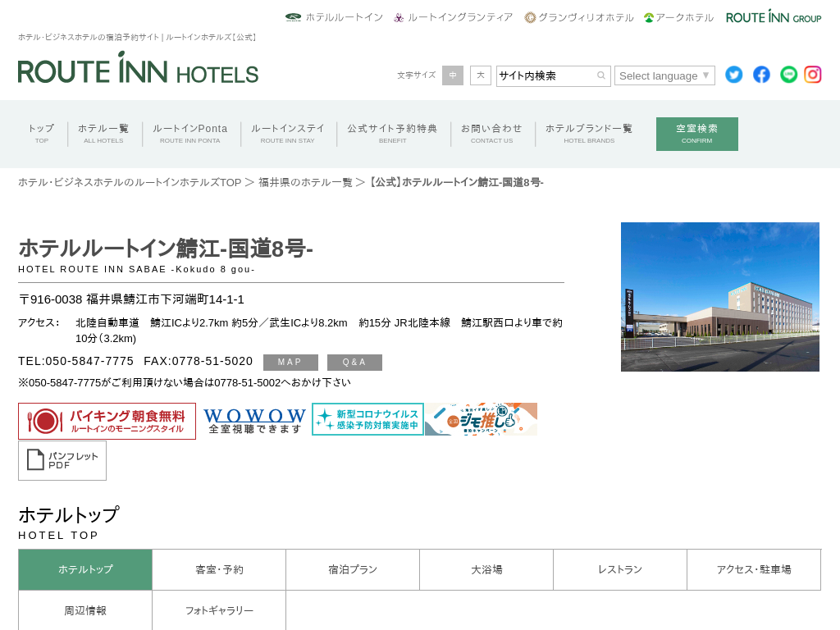Click the 空室検索 CONFIRM button
The image size is (840, 630).
coord(697,134)
